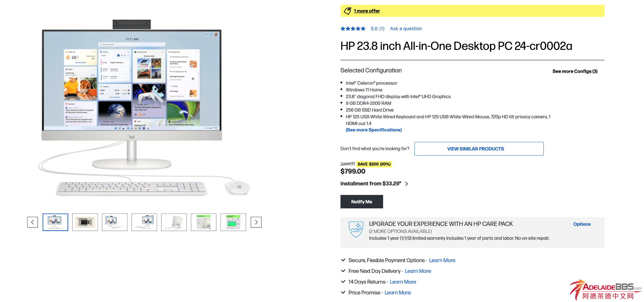The height and width of the screenshot is (302, 644).
Task: Expand 14 Days Returns chevron
Action: click(343, 282)
